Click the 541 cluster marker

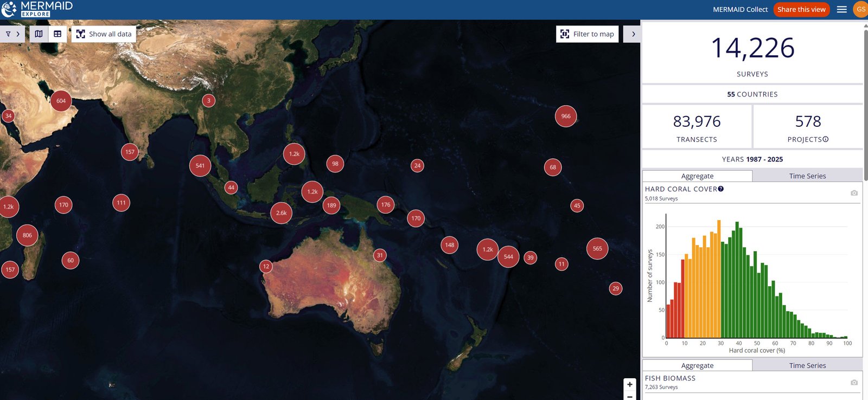pos(200,166)
